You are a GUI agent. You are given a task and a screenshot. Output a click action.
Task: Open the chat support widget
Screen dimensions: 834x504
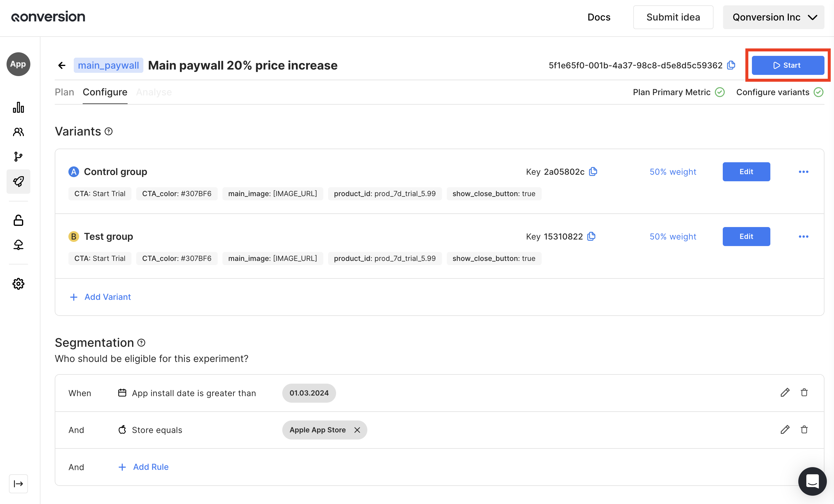click(x=812, y=481)
